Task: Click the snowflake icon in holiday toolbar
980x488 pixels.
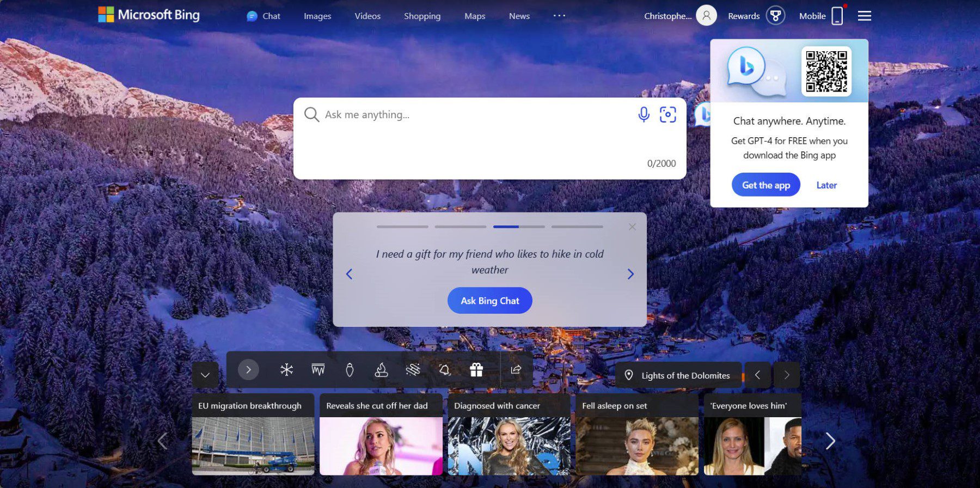Action: [286, 370]
